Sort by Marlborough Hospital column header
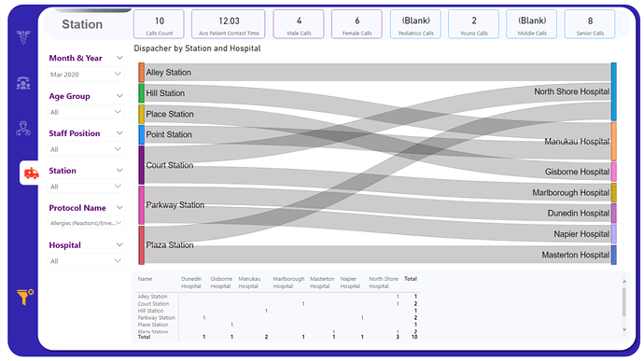This screenshot has height=361, width=644. (288, 283)
